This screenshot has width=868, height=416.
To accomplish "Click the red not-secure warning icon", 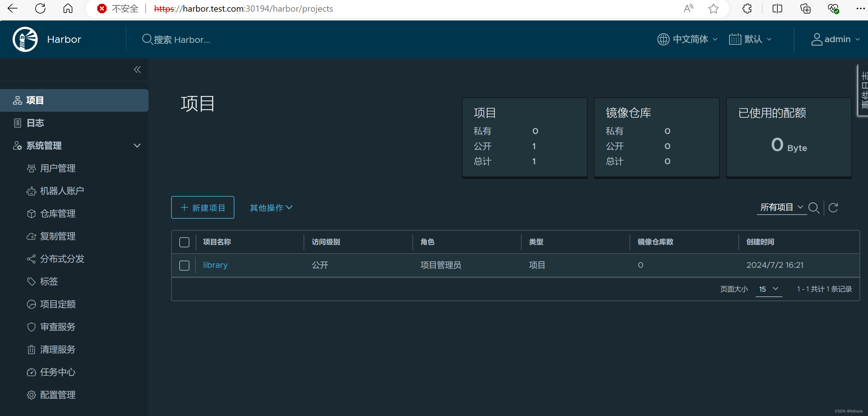I will point(102,8).
